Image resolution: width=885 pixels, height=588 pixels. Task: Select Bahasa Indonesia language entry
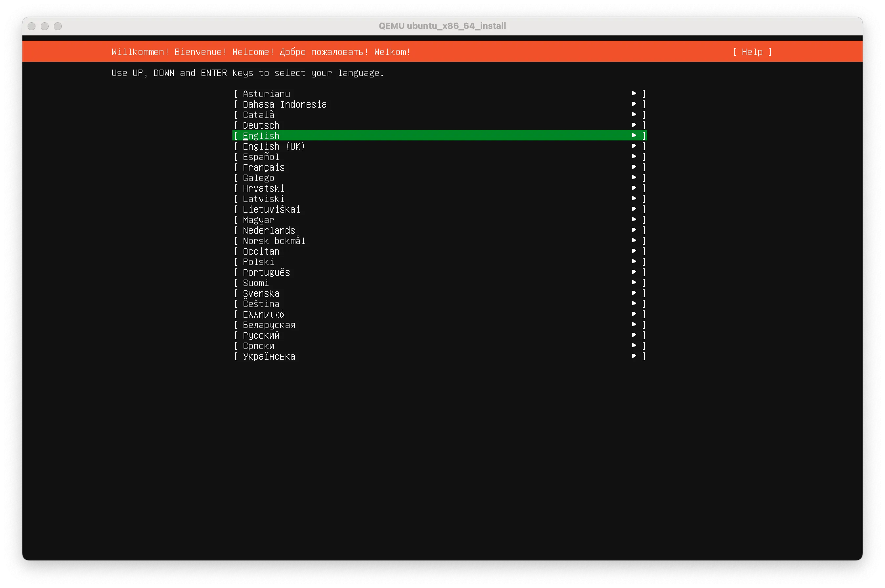tap(284, 104)
